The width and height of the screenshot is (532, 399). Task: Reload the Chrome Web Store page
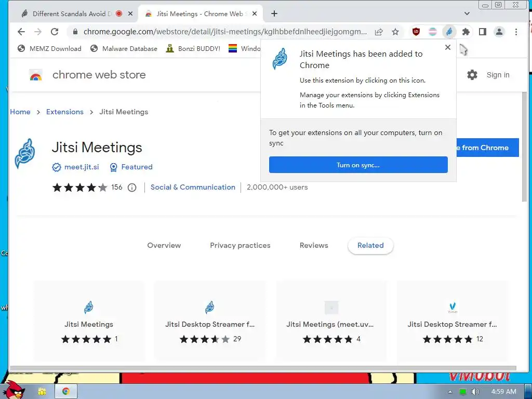coord(54,32)
